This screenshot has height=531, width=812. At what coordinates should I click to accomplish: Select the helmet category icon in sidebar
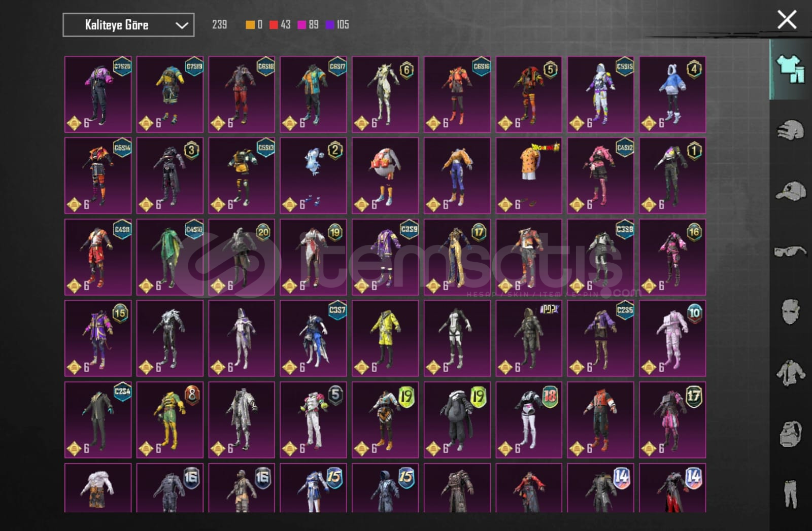790,130
